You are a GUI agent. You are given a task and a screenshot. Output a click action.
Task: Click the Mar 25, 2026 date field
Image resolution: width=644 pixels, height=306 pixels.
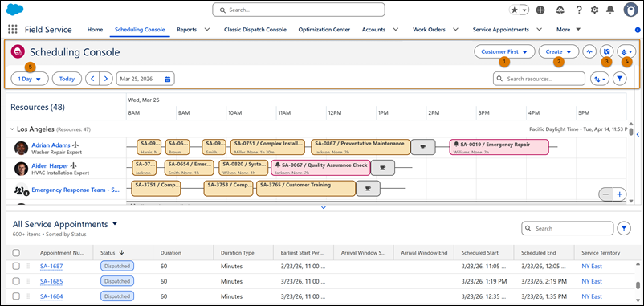(145, 79)
